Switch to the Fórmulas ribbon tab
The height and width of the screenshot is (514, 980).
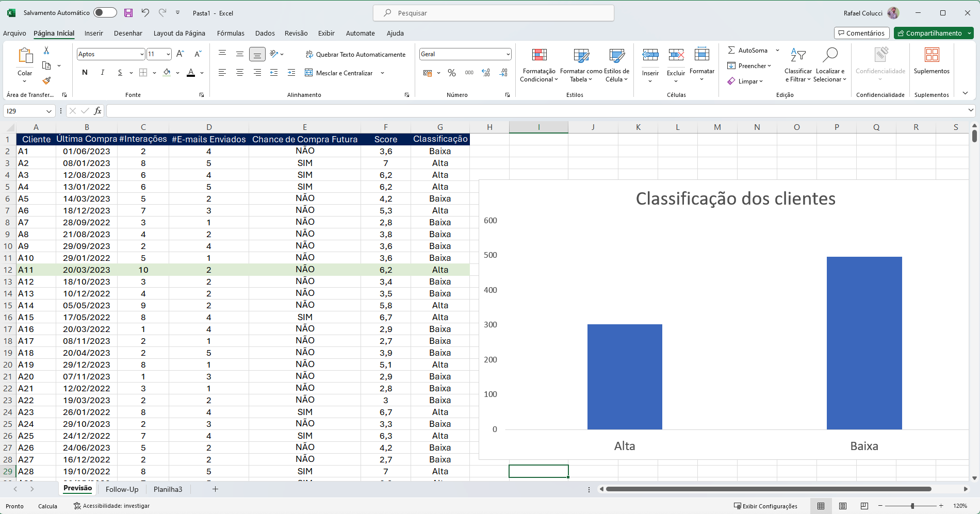[x=231, y=33]
